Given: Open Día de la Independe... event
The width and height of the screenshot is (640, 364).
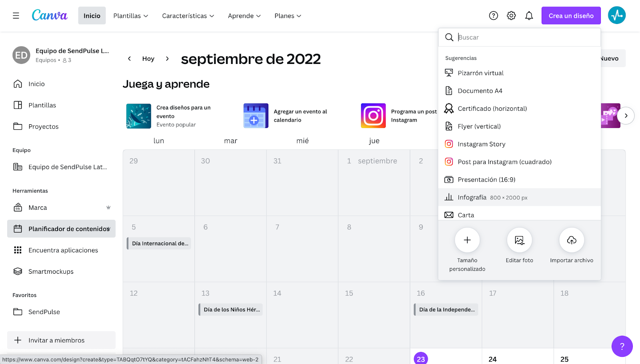Looking at the screenshot, I should click(446, 310).
